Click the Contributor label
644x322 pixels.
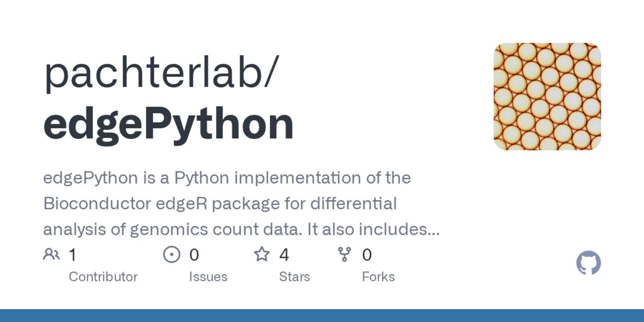[103, 277]
